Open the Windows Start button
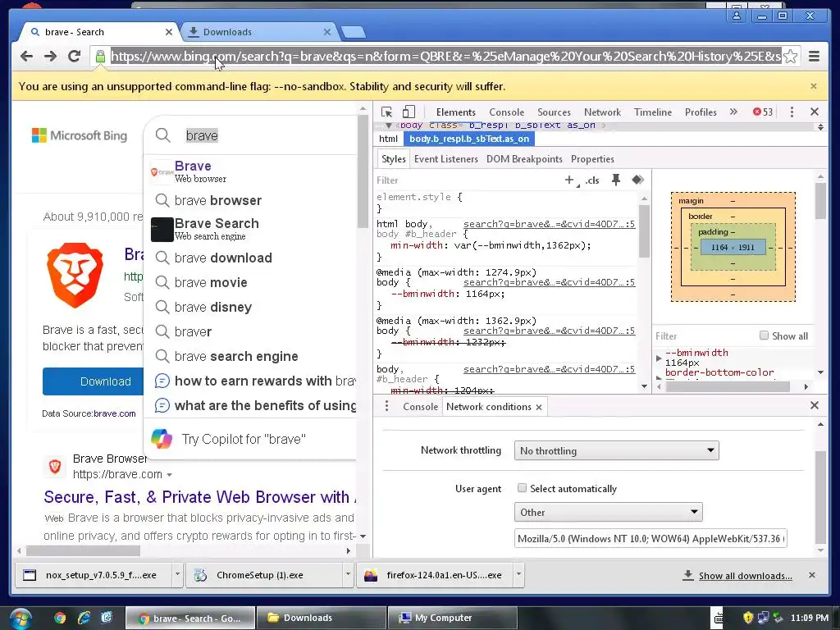 (x=20, y=619)
